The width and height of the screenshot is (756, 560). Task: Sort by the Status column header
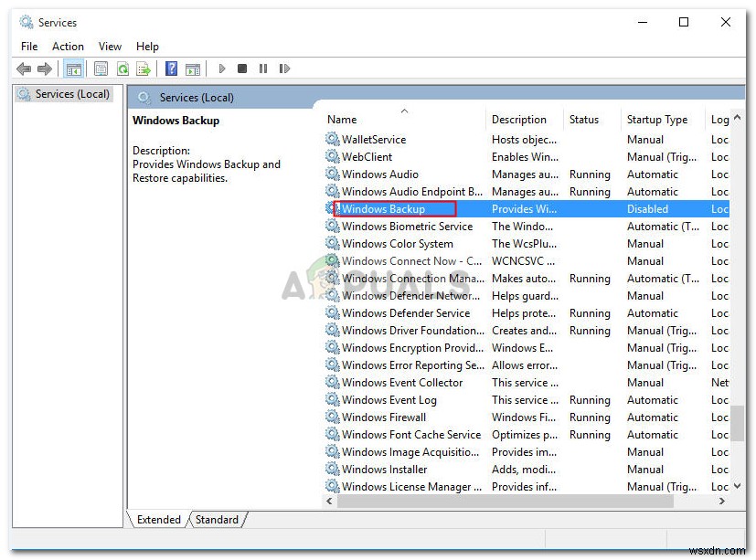[x=592, y=120]
